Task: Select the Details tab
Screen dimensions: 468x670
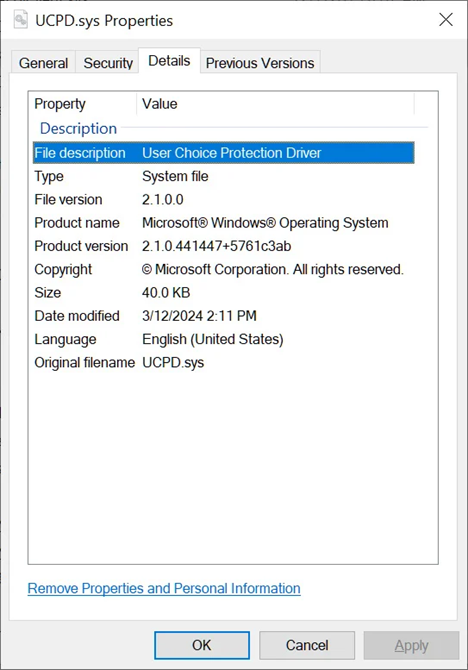Action: pyautogui.click(x=169, y=61)
